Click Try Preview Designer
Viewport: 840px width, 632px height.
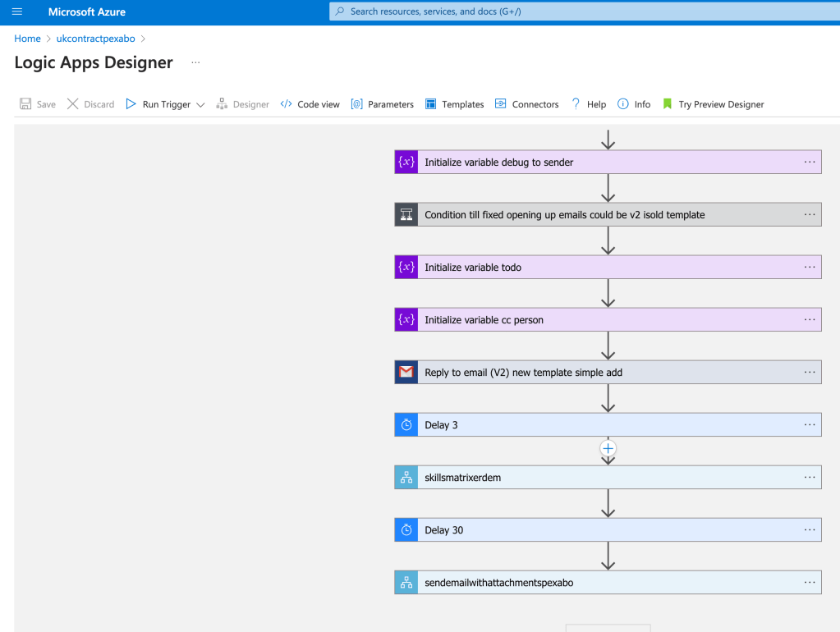[721, 104]
